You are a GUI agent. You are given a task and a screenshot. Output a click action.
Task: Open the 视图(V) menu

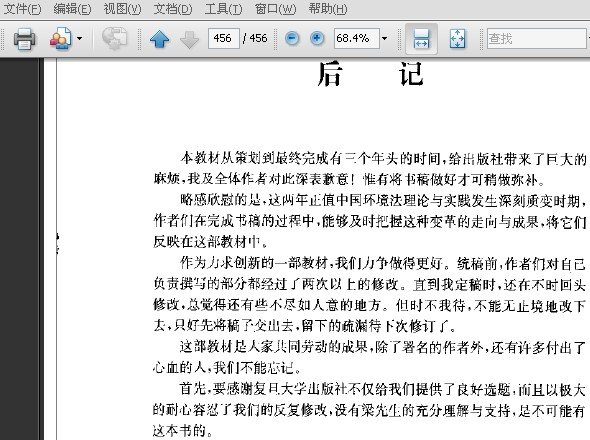pos(122,9)
